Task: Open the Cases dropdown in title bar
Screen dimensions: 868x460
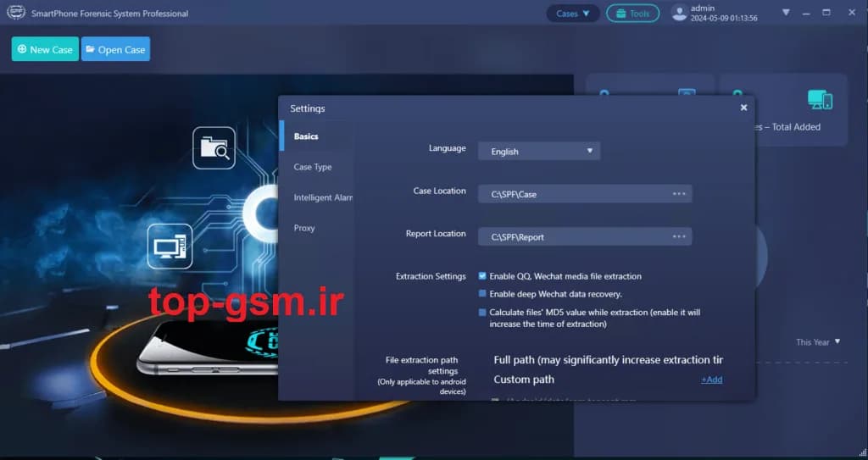Action: coord(573,14)
